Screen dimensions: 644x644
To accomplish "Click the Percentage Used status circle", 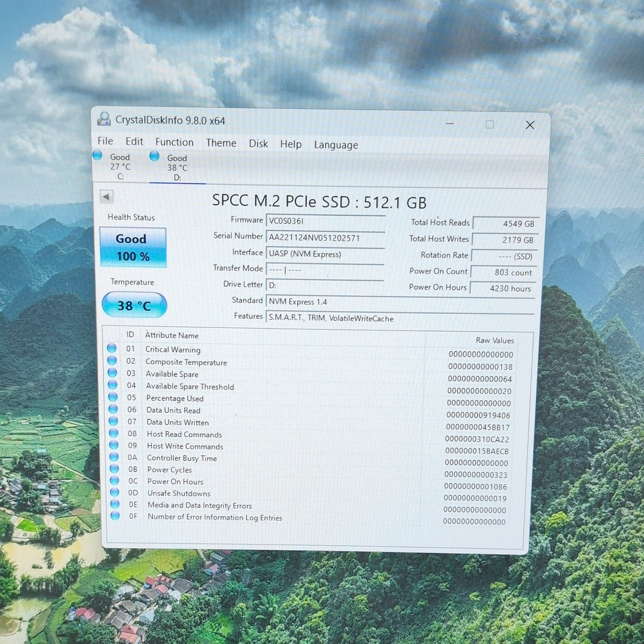I will pyautogui.click(x=113, y=397).
